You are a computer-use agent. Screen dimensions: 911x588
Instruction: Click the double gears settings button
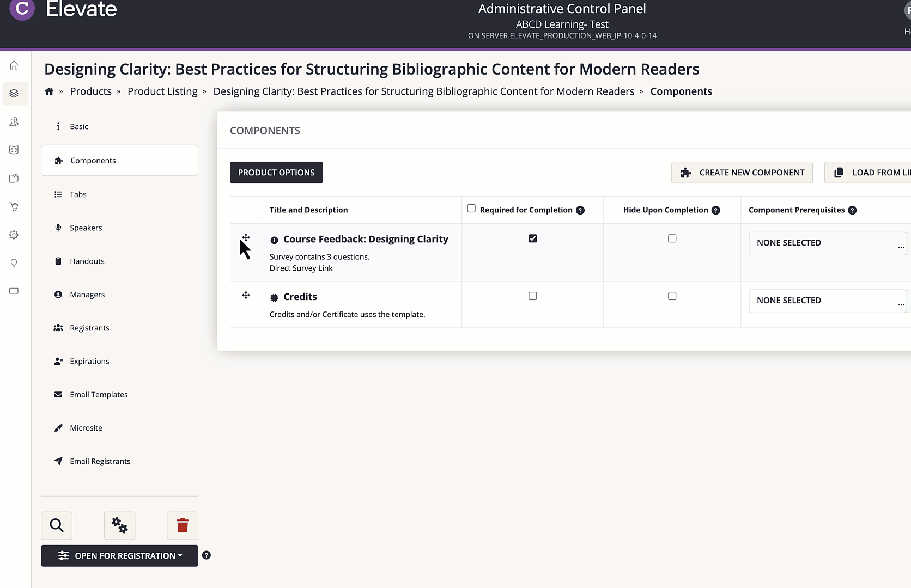119,525
